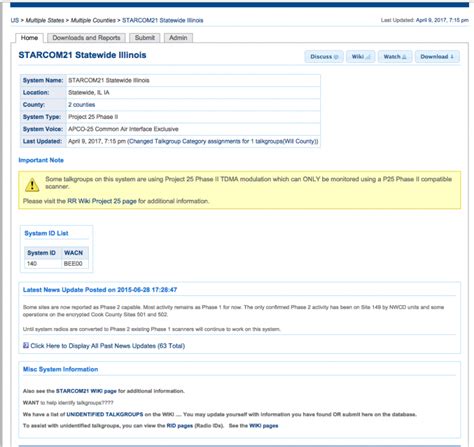The image size is (474, 447).
Task: Open the RID pages link
Action: point(180,426)
